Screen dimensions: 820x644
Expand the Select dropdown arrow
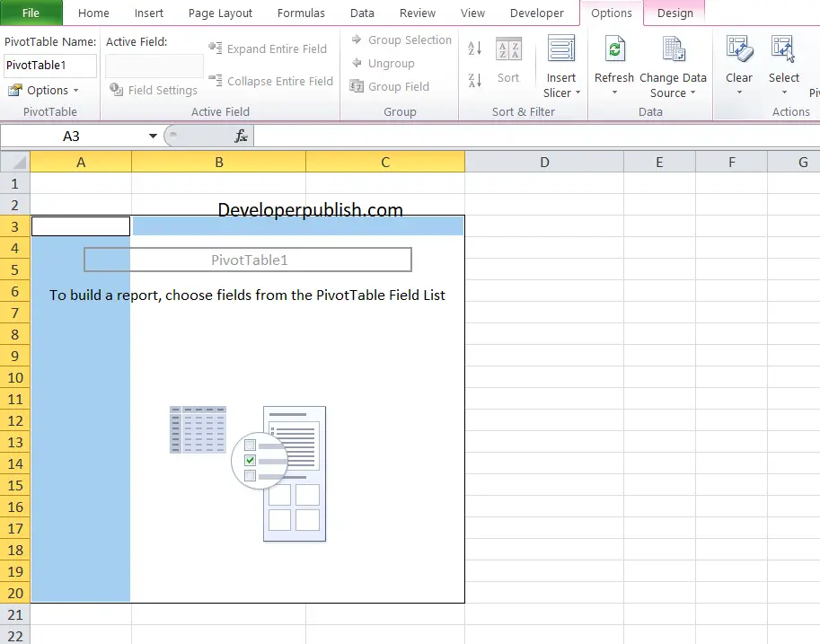784,93
